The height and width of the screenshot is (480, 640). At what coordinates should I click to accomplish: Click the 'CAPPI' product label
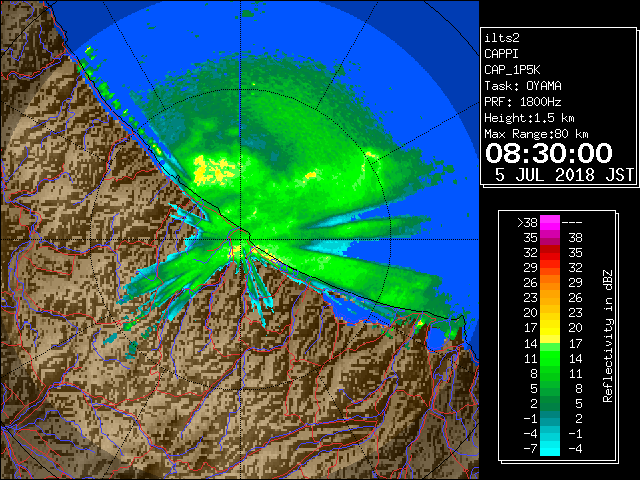[501, 54]
